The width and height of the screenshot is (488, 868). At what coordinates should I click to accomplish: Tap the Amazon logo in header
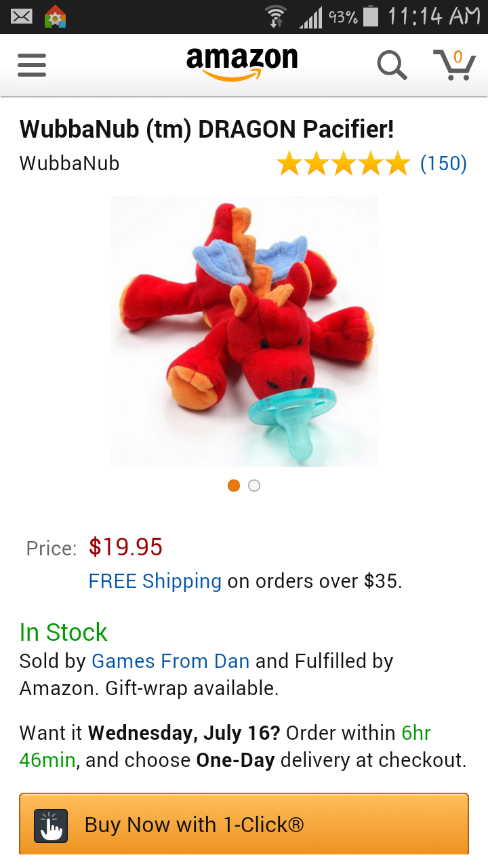click(242, 64)
